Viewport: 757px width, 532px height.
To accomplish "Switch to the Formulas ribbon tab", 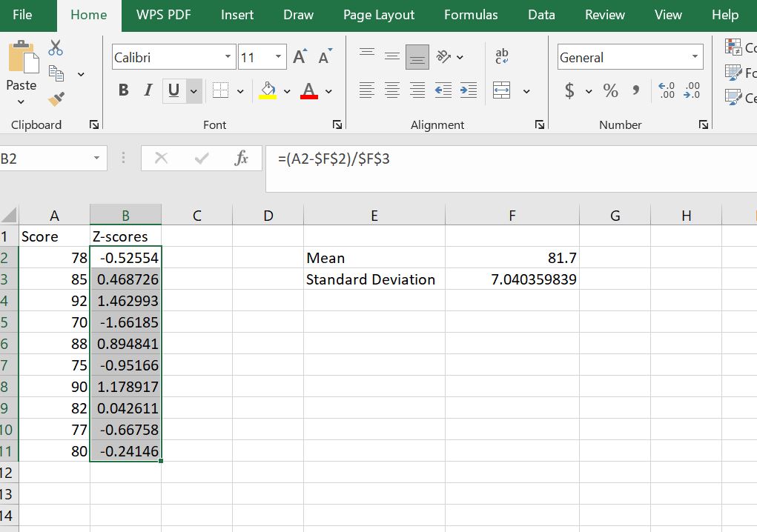I will tap(470, 15).
